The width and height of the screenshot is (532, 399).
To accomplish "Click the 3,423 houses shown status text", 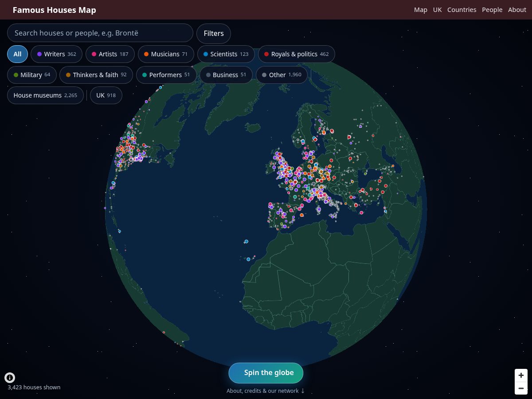I will point(34,387).
